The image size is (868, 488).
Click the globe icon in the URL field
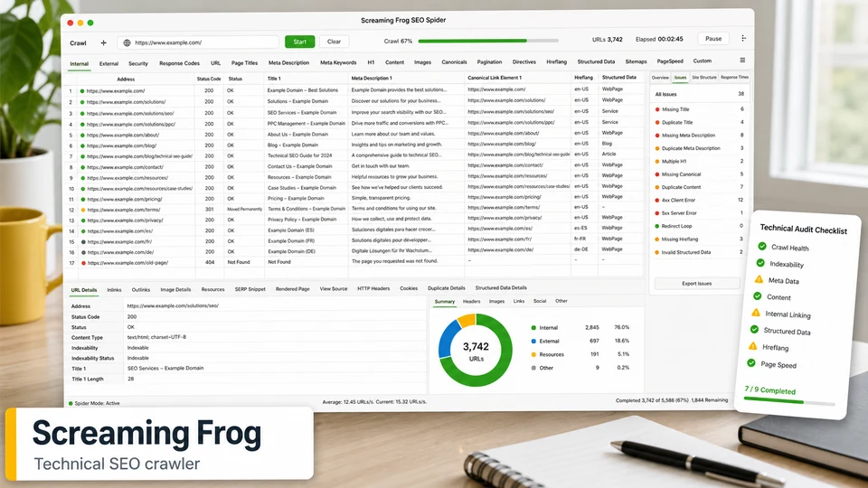(x=127, y=42)
